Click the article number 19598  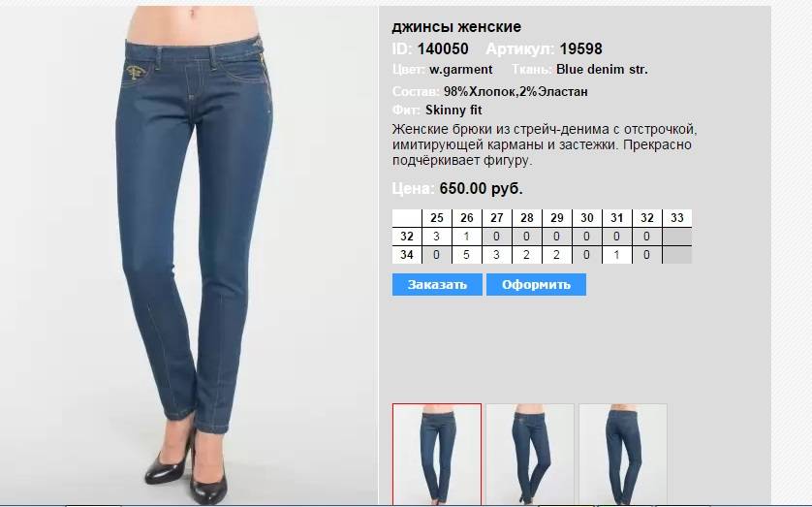580,49
